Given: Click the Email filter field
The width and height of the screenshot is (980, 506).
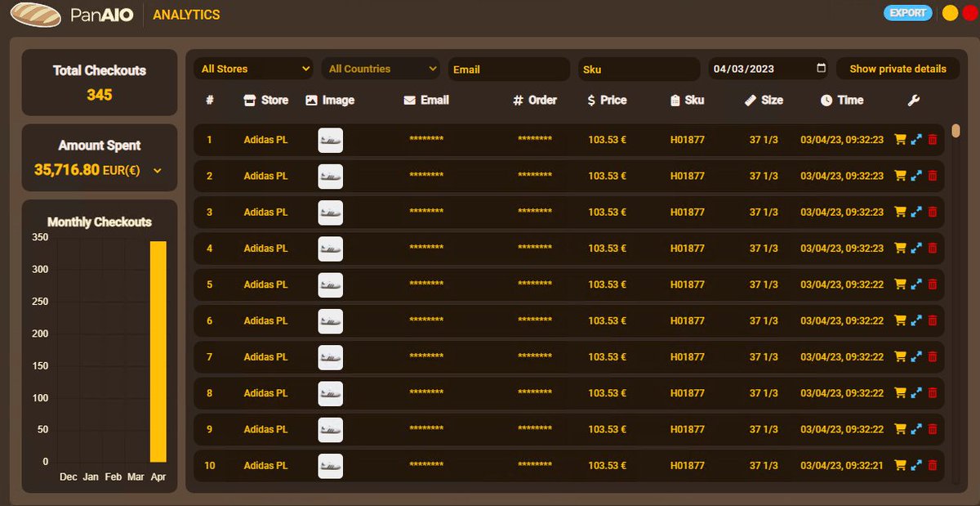Looking at the screenshot, I should (509, 69).
